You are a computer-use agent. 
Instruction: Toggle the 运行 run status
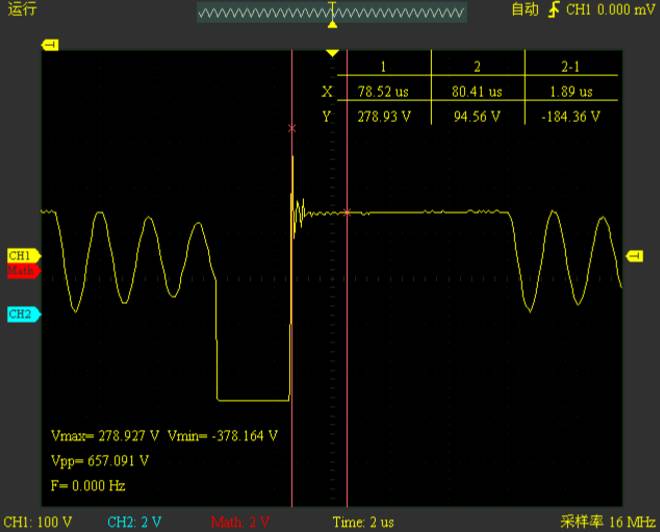[x=20, y=10]
